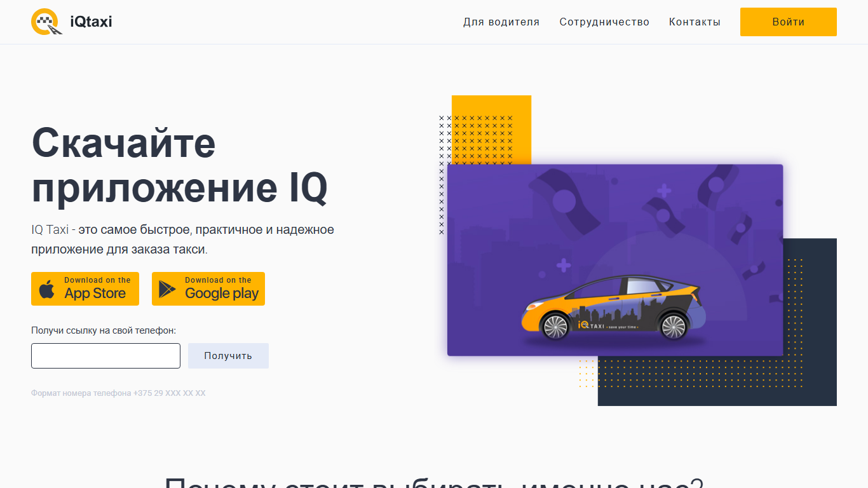Click the purple taxi car illustration
Screen dimensions: 868x488
[x=615, y=260]
